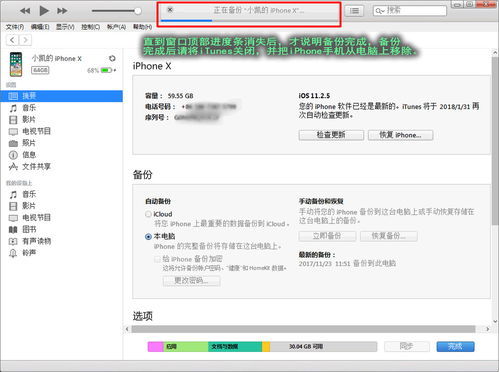Click the 2017/11/23 11:51 backup date
Screen dimensions: 499x372
pos(324,264)
